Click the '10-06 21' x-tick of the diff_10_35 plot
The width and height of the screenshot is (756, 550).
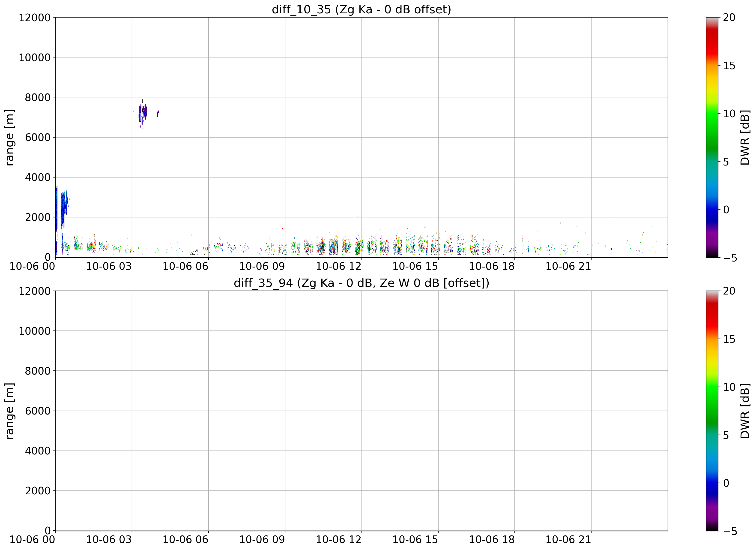point(568,266)
